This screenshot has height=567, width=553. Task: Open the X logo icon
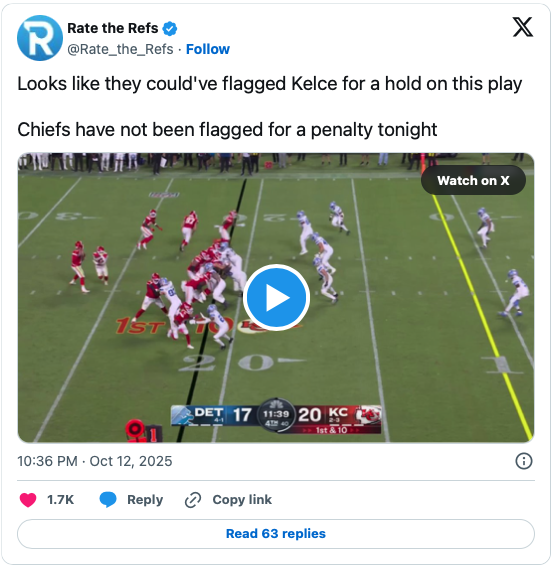[x=523, y=27]
